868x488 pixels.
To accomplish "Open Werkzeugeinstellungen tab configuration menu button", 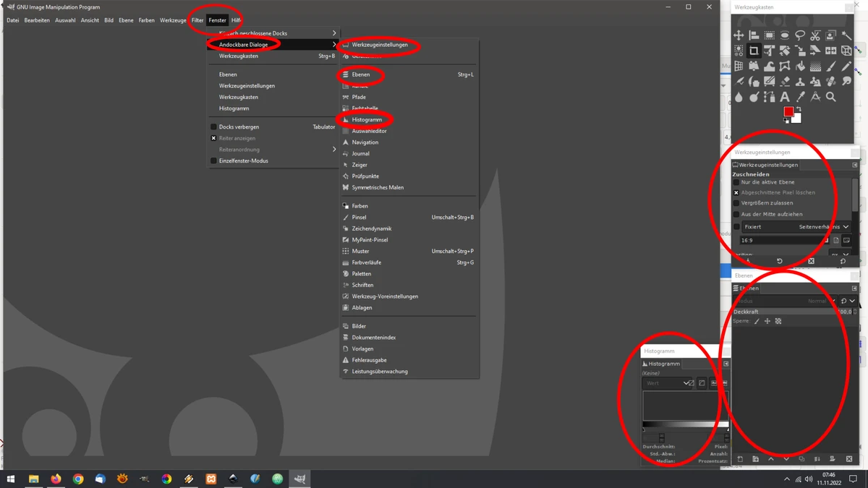I will tap(854, 165).
